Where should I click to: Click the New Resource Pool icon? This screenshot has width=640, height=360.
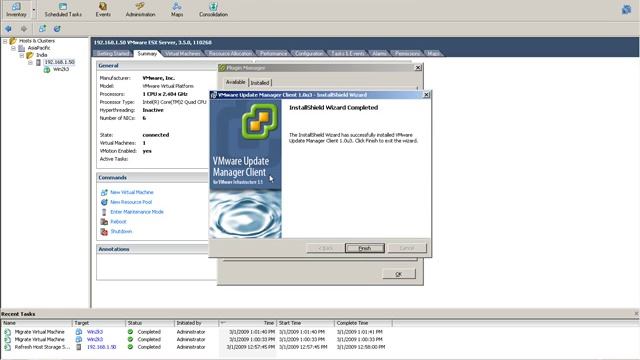[104, 202]
